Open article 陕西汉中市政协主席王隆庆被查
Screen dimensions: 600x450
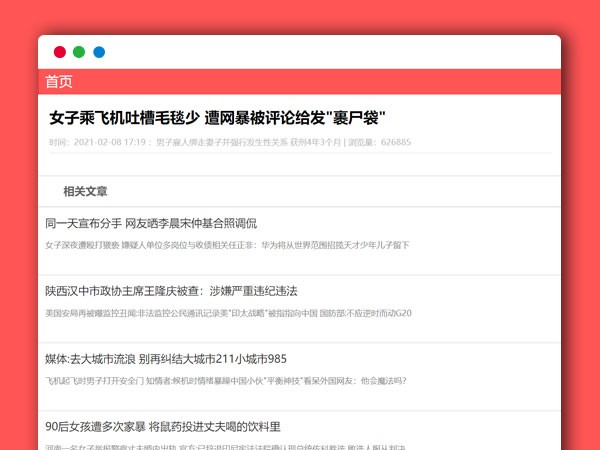click(171, 291)
